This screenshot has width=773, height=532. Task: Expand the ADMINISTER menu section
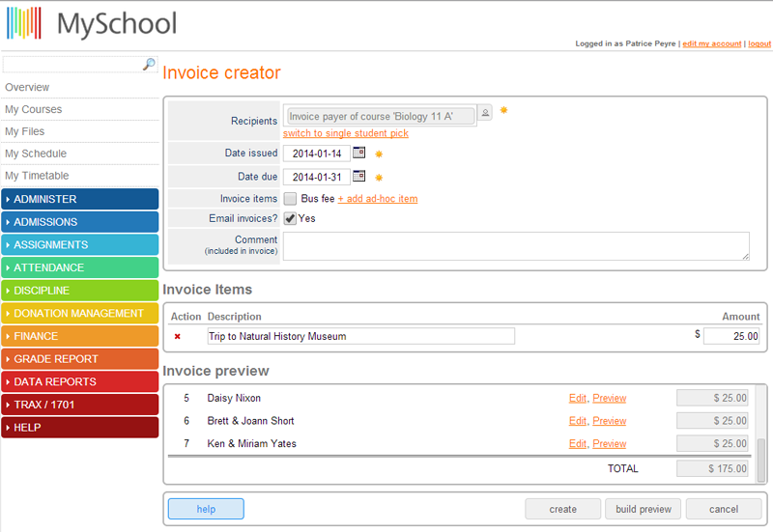point(79,199)
